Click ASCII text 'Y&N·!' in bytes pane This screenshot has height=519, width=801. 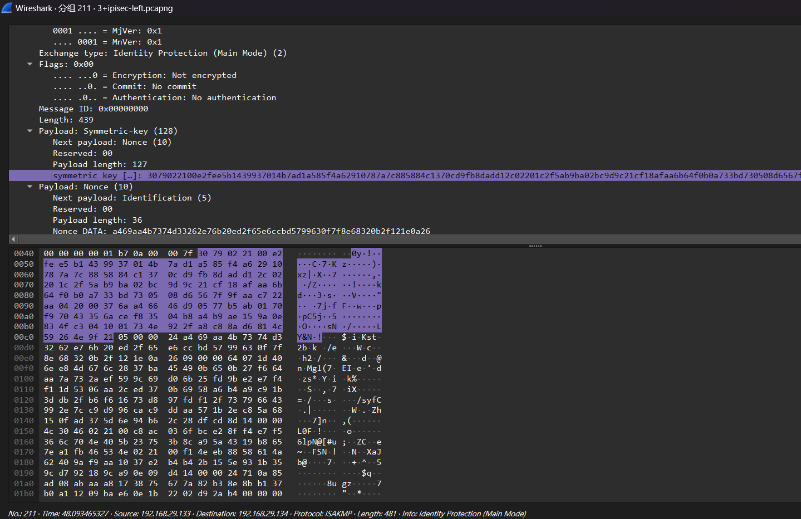310,337
